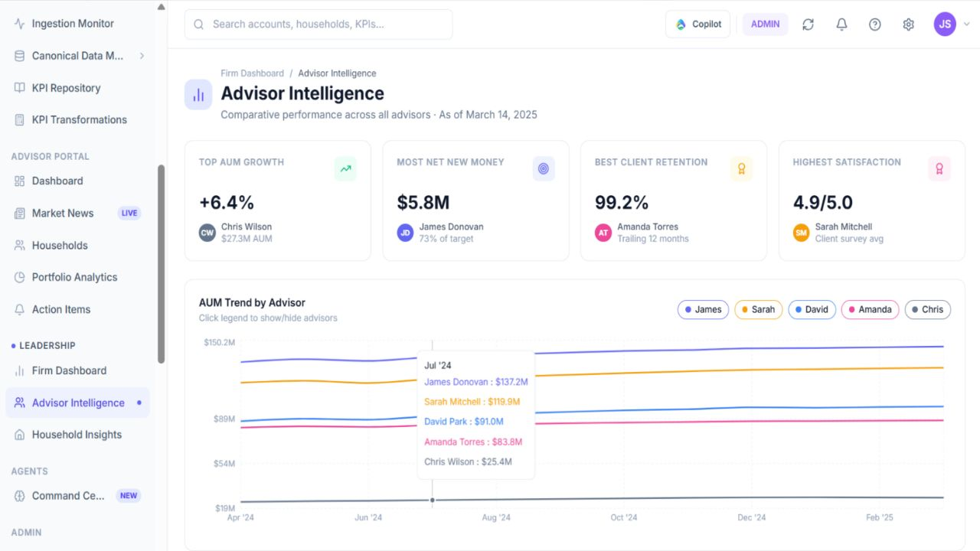Click the SM avatar for Sarah Mitchell
The width and height of the screenshot is (980, 551).
click(x=801, y=233)
